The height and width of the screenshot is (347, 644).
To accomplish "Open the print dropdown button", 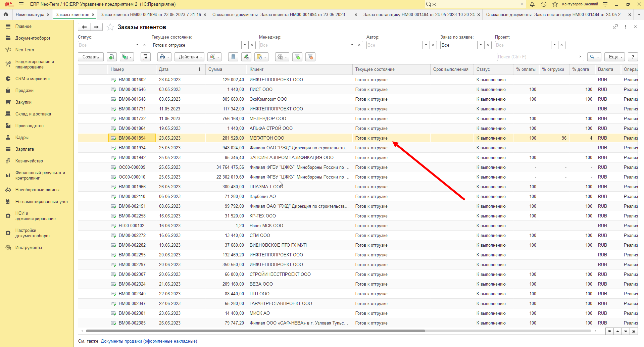I will (x=164, y=57).
